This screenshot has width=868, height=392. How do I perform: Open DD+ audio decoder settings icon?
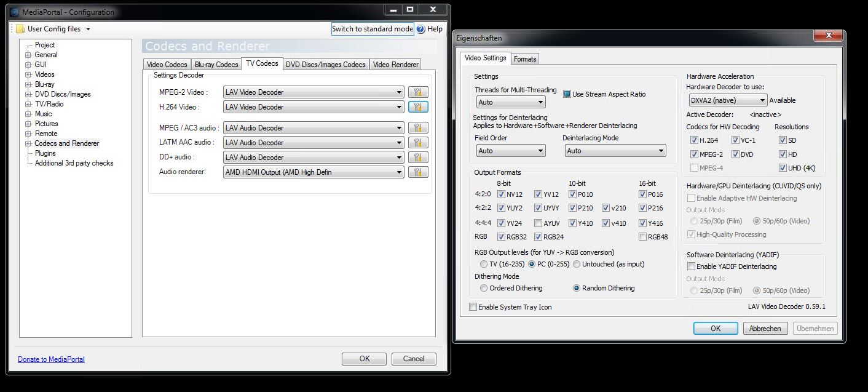[418, 158]
